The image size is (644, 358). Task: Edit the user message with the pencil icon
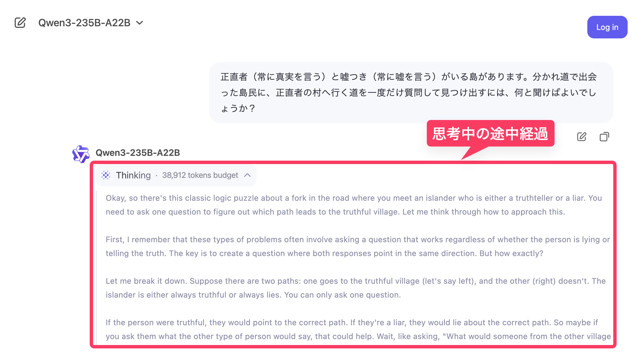[581, 137]
